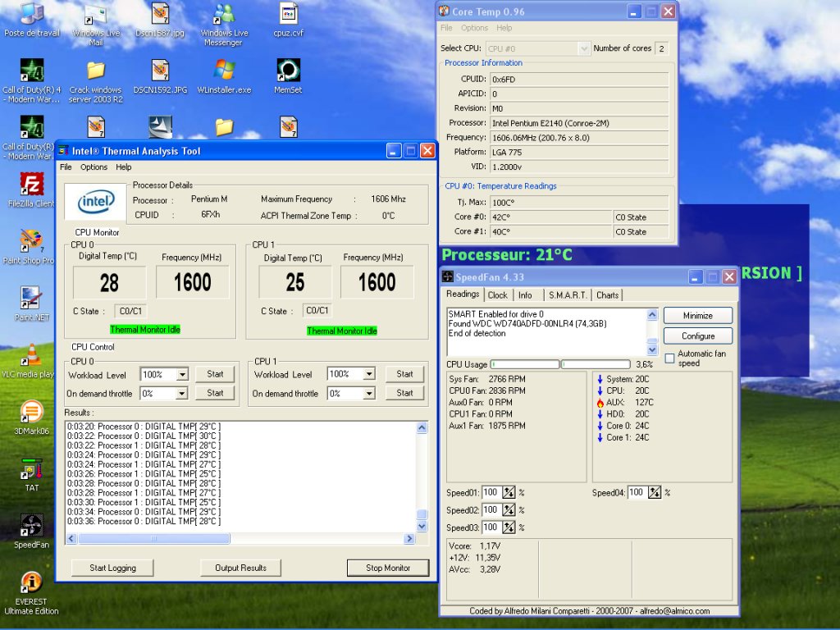Launch EVEREST Ultimate Edition shortcut
This screenshot has height=630, width=840.
tap(32, 592)
